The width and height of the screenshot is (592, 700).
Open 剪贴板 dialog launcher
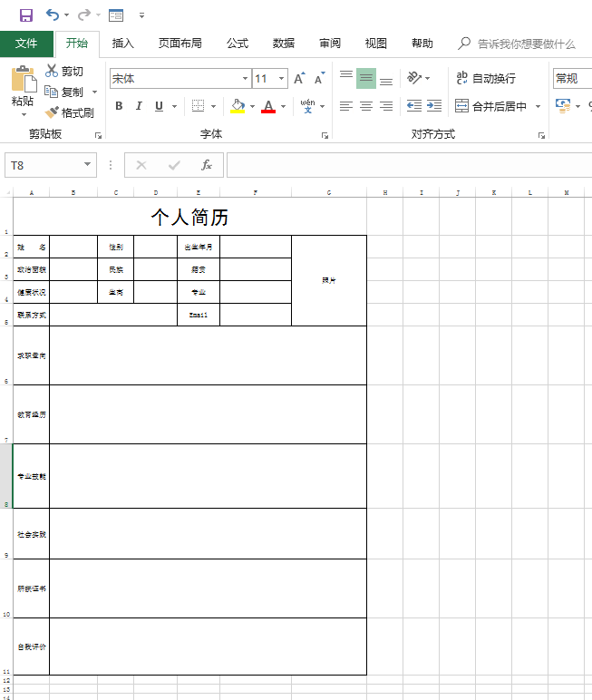pyautogui.click(x=98, y=136)
